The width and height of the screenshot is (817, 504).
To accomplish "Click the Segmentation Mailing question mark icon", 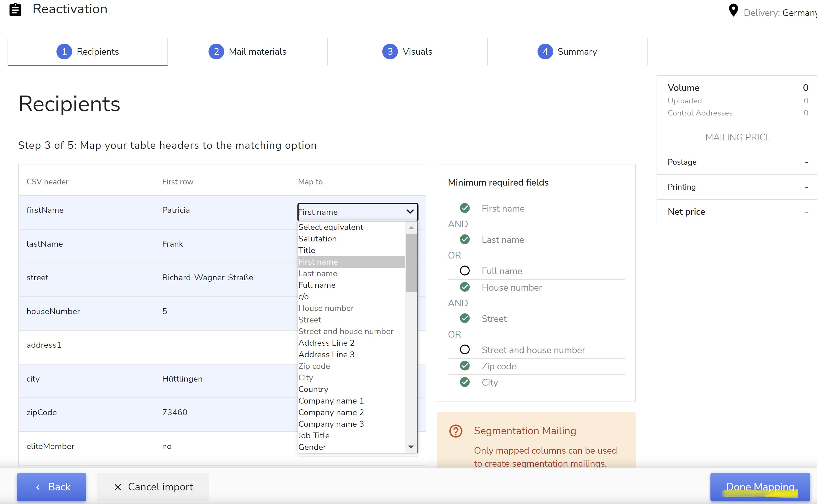I will [456, 431].
